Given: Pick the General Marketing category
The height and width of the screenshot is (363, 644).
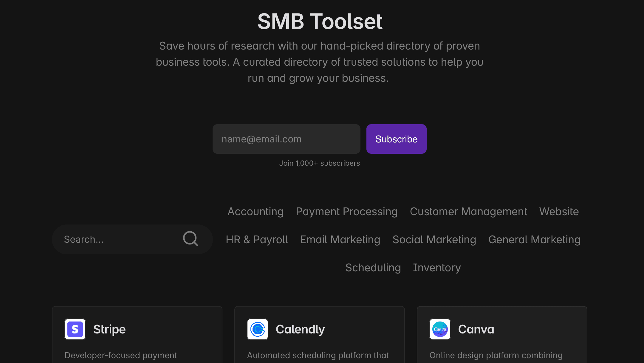Looking at the screenshot, I should click(x=534, y=239).
